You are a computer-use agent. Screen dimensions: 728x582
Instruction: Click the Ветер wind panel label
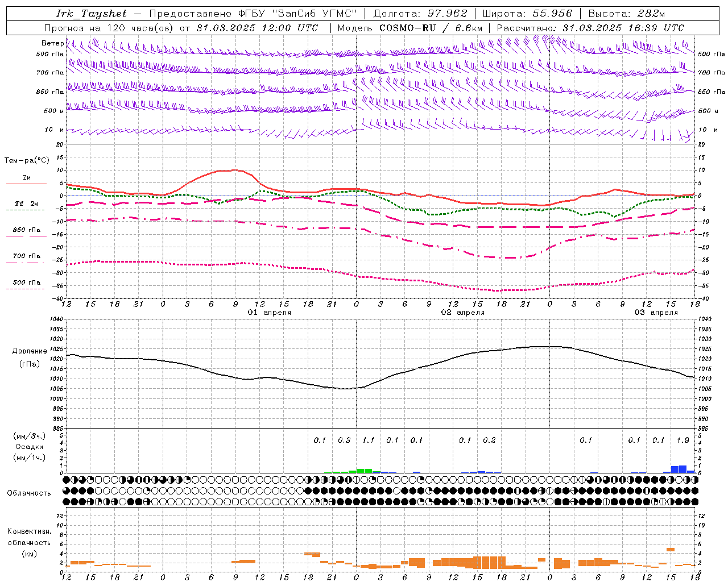(x=52, y=43)
